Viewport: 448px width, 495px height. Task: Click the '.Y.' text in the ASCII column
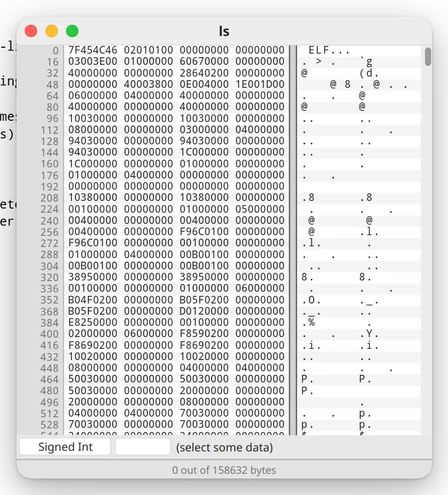pyautogui.click(x=369, y=334)
